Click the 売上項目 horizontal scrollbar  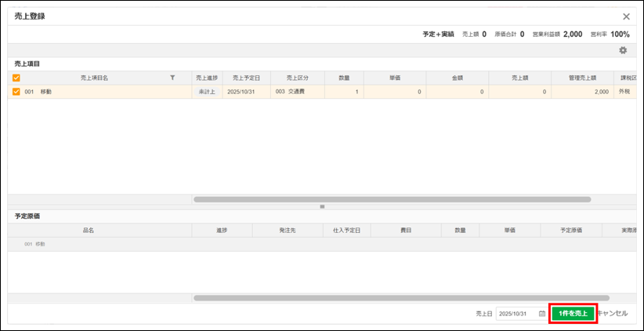393,199
